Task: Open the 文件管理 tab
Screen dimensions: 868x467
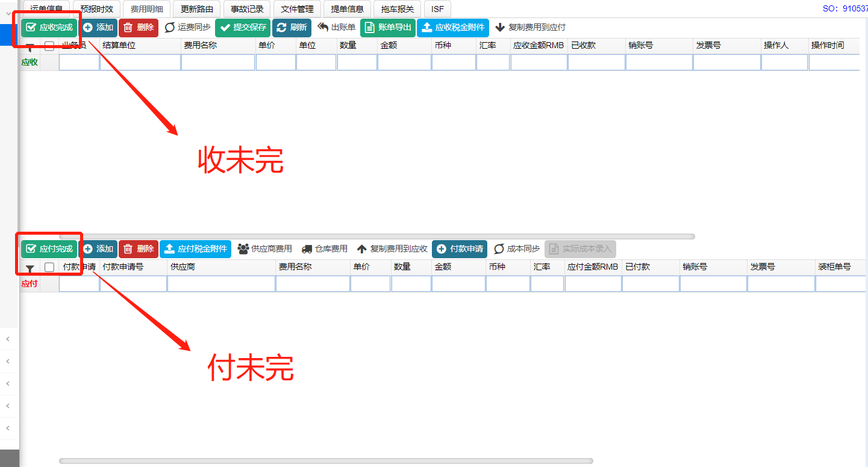Action: pyautogui.click(x=298, y=9)
